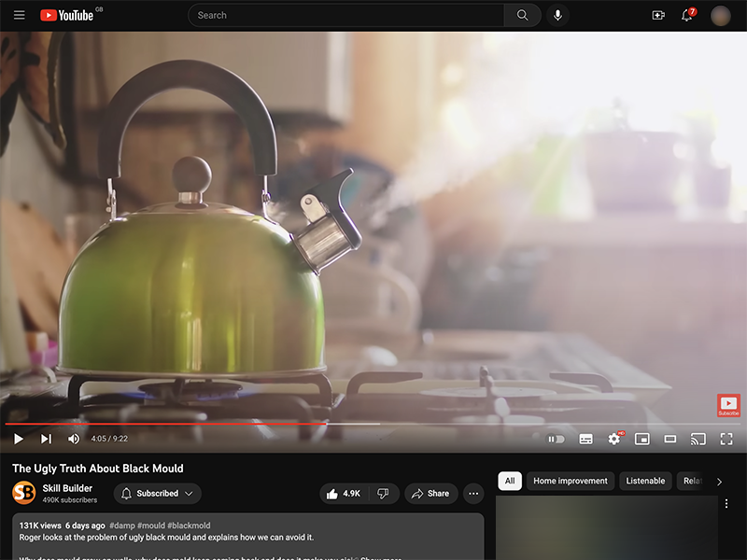Enter full screen mode

tap(726, 439)
